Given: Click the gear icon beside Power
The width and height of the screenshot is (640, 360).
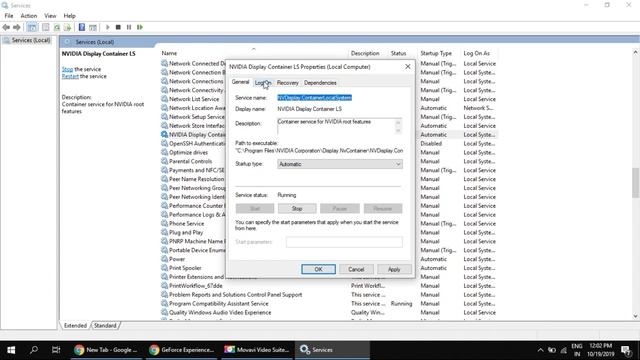Looking at the screenshot, I should (x=164, y=259).
